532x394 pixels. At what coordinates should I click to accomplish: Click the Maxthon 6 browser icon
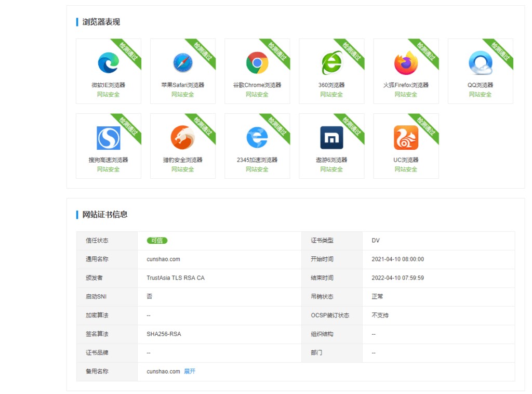pos(331,137)
